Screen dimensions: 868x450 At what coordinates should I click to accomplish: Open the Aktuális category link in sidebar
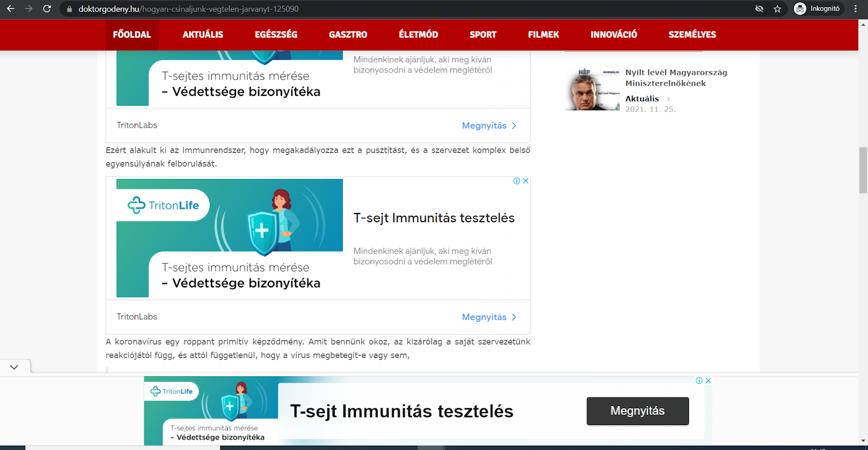[642, 99]
